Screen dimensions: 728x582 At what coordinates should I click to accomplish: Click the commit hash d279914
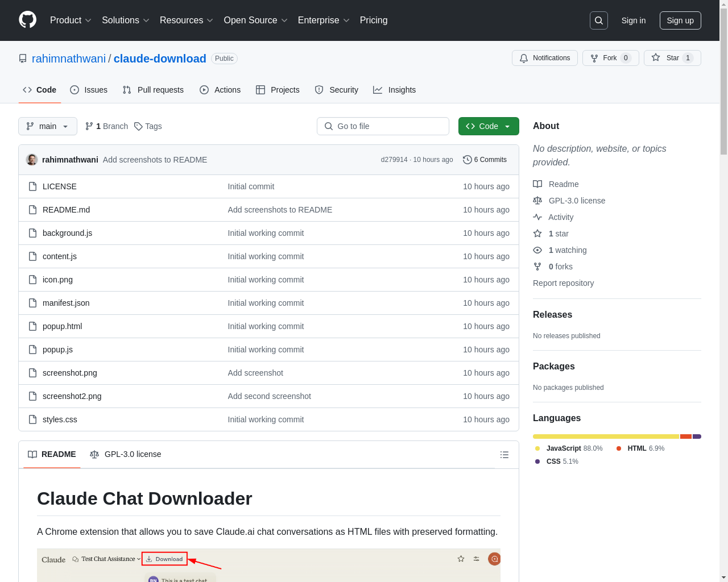394,160
